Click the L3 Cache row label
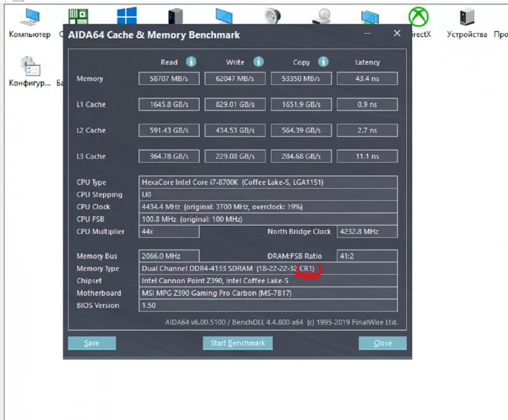Screen dimensions: 508x420 (91, 156)
